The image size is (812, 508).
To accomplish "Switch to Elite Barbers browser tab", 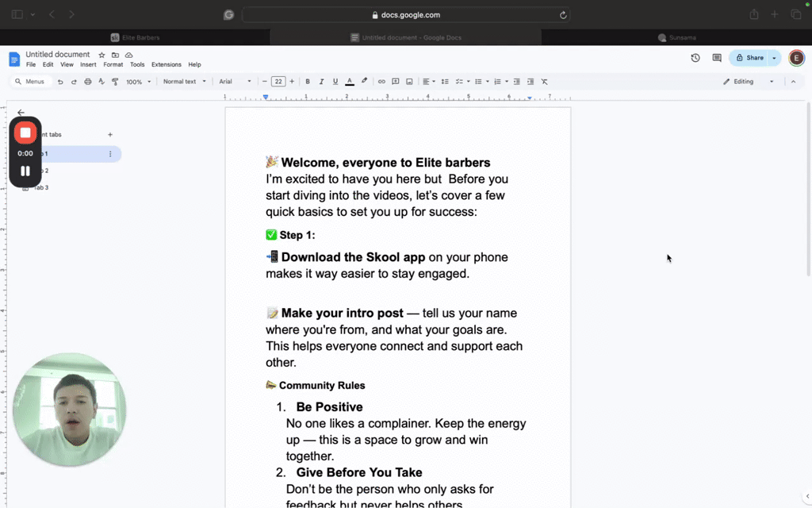I will [135, 37].
